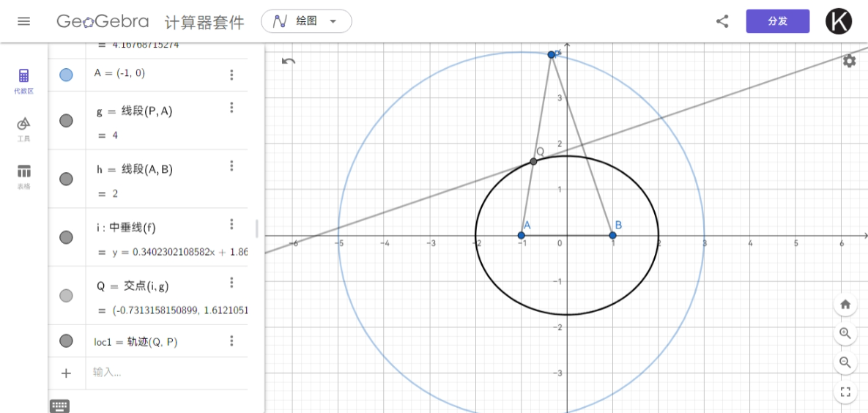
Task: Hide segment g = 线段(P, A)
Action: pos(66,121)
